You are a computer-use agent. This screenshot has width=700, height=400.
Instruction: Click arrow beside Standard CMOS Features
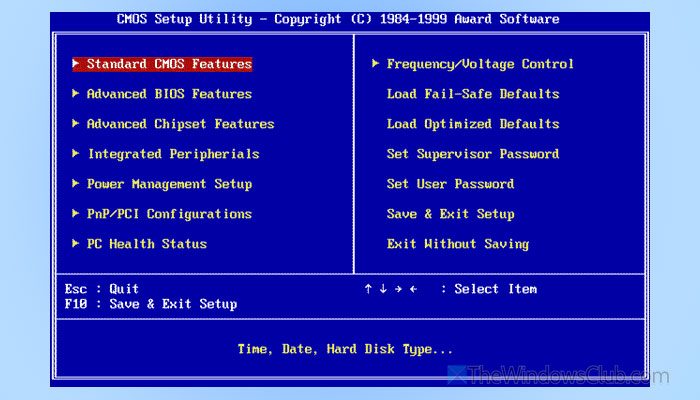(76, 63)
